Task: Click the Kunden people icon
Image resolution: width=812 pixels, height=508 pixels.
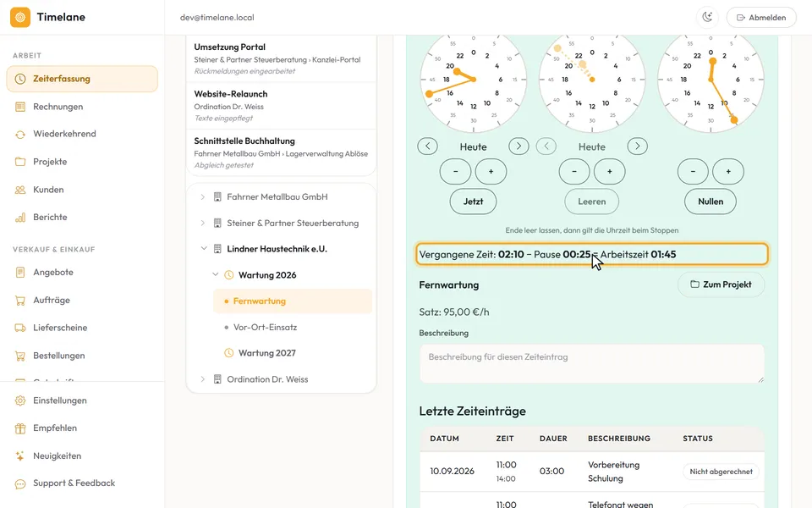Action: tap(20, 190)
